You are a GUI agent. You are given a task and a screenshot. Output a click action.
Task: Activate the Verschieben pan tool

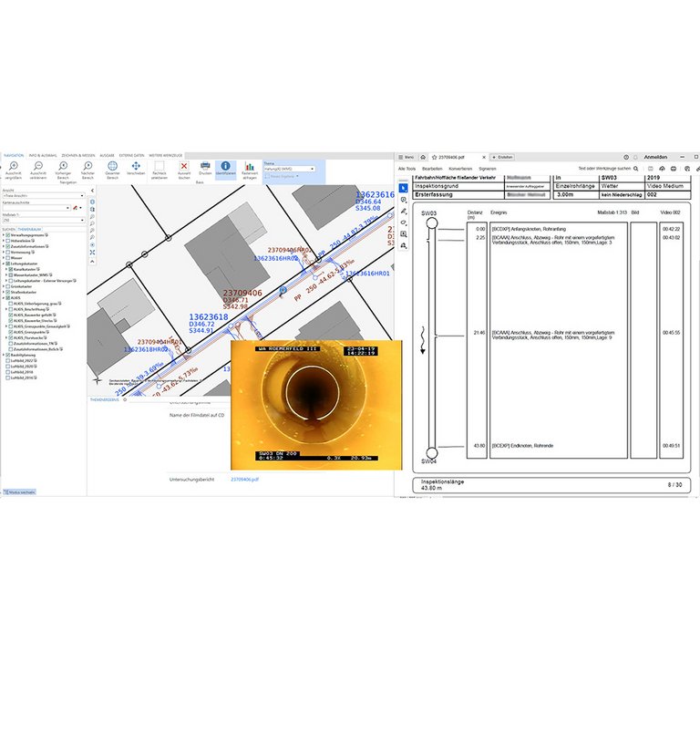[136, 168]
